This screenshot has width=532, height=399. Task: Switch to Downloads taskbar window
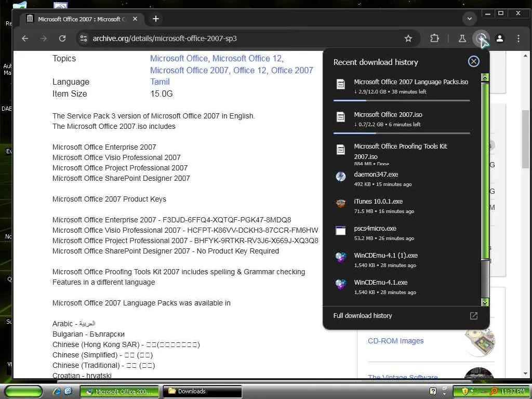click(202, 391)
